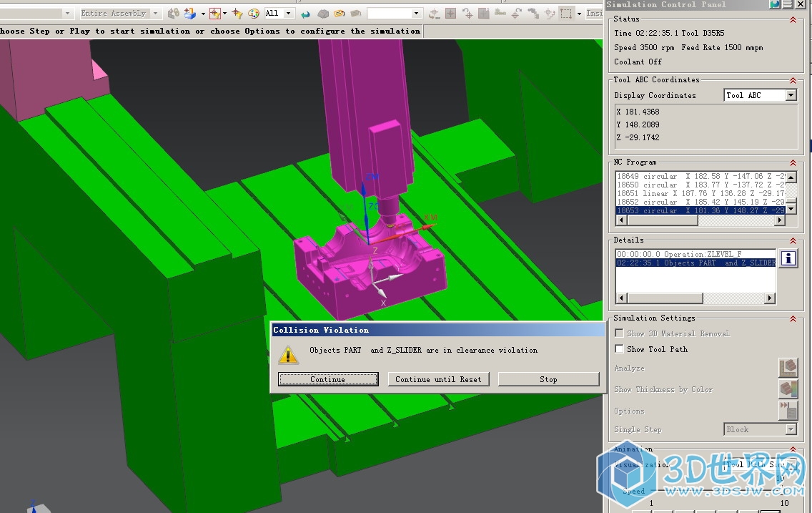This screenshot has height=513, width=812.
Task: Click the NC Program list scroll-up arrow
Action: pyautogui.click(x=791, y=177)
